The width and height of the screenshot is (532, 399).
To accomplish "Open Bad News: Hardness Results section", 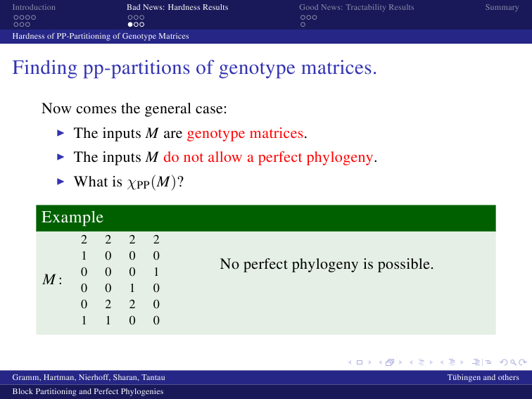I will [x=177, y=7].
